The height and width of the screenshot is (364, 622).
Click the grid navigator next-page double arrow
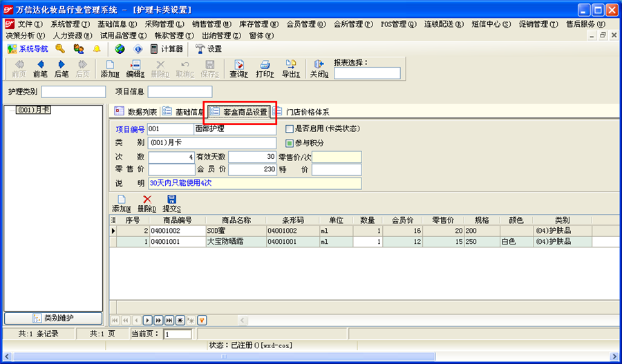click(158, 320)
